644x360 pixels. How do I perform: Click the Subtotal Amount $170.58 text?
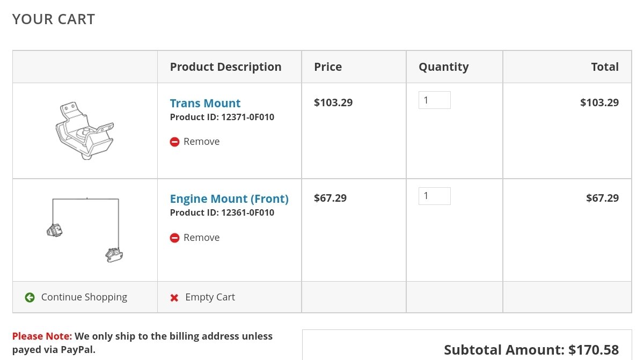click(x=531, y=350)
